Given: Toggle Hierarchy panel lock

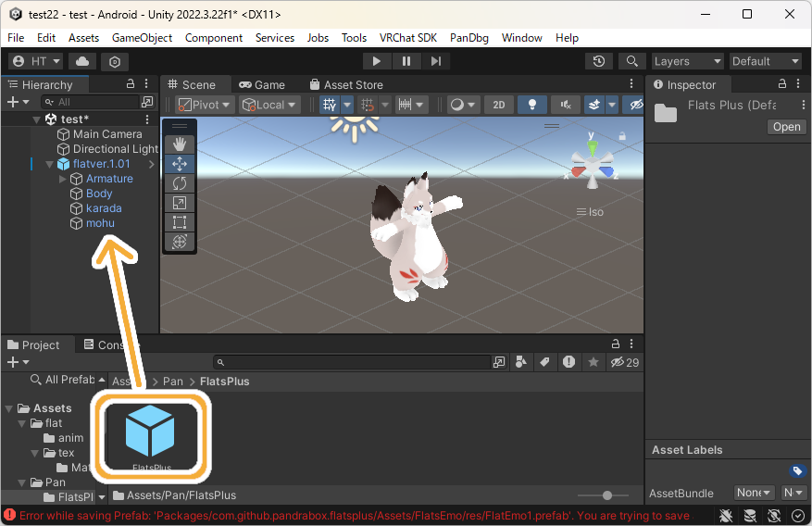Looking at the screenshot, I should click(131, 83).
